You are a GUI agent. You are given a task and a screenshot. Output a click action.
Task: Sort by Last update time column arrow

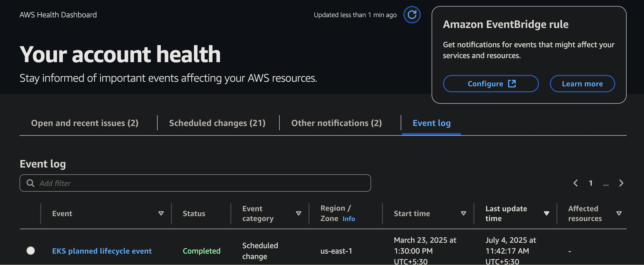(547, 213)
